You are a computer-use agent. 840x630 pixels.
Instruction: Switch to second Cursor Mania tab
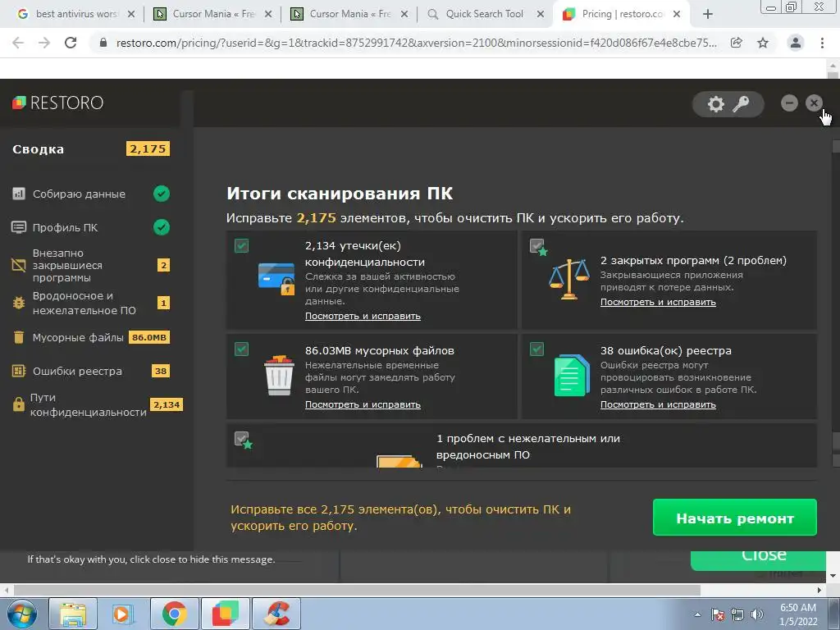click(x=349, y=14)
